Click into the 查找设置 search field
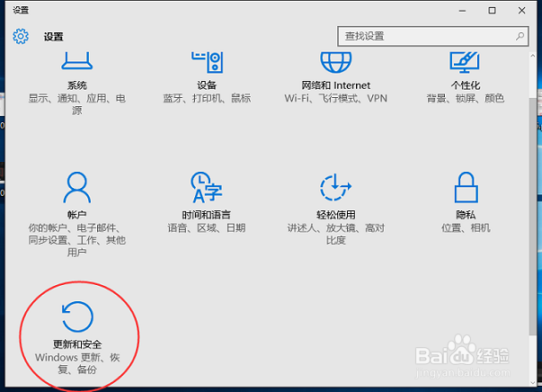542x392 pixels. pos(432,36)
